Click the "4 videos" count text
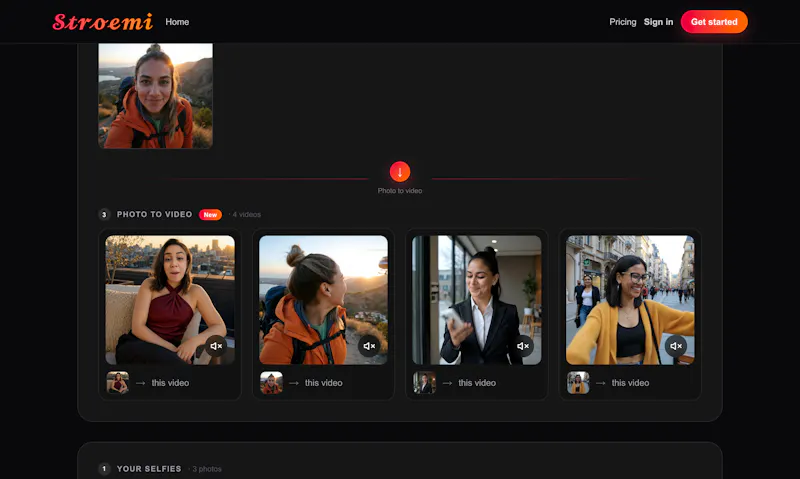800x479 pixels. point(246,215)
